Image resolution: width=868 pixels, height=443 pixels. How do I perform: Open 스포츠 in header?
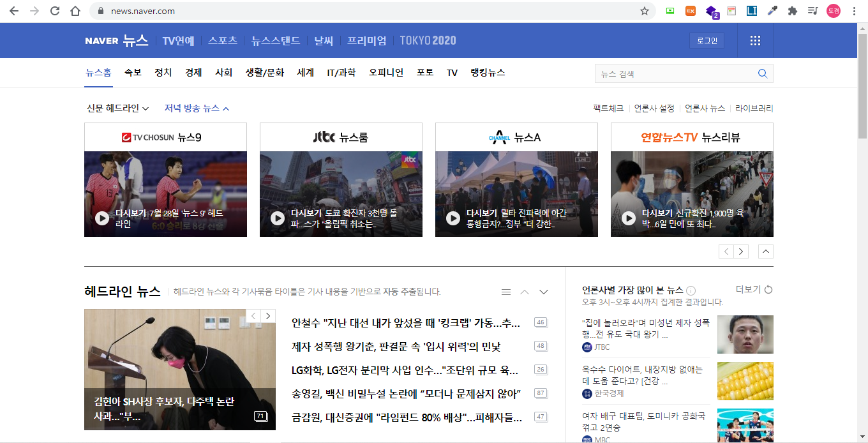[223, 41]
